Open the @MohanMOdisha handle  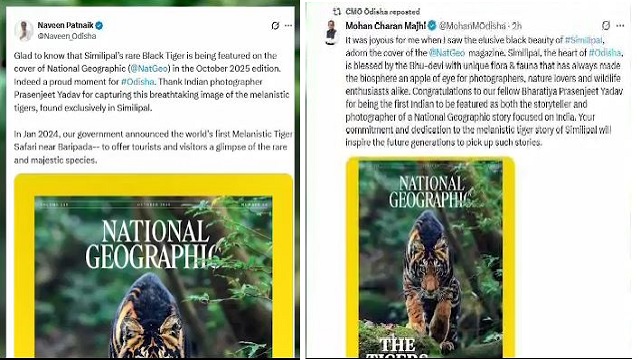click(x=472, y=26)
